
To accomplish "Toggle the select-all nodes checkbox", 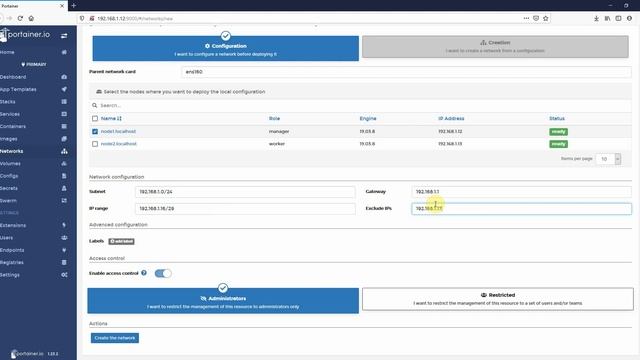I will tap(95, 118).
